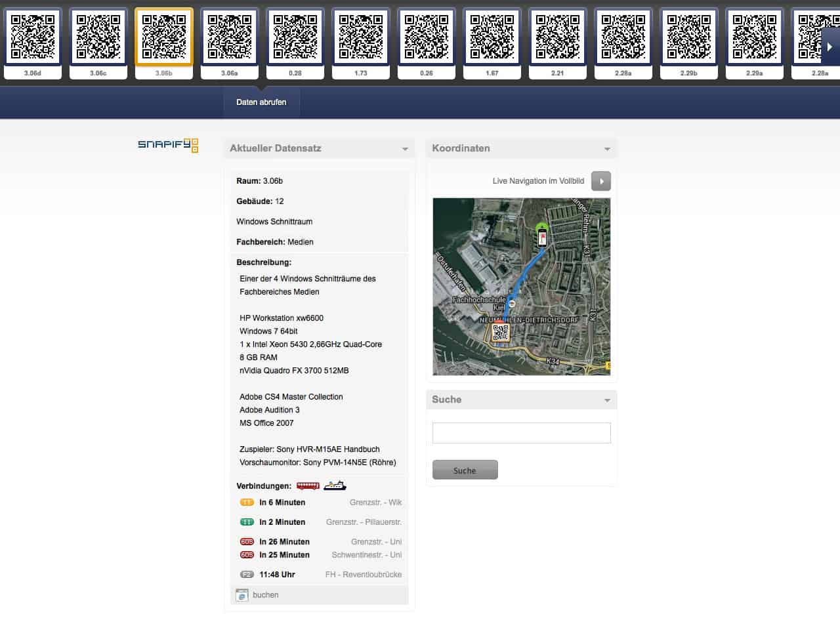This screenshot has height=639, width=840.
Task: Collapse the Koordinaten panel arrow
Action: pos(607,149)
